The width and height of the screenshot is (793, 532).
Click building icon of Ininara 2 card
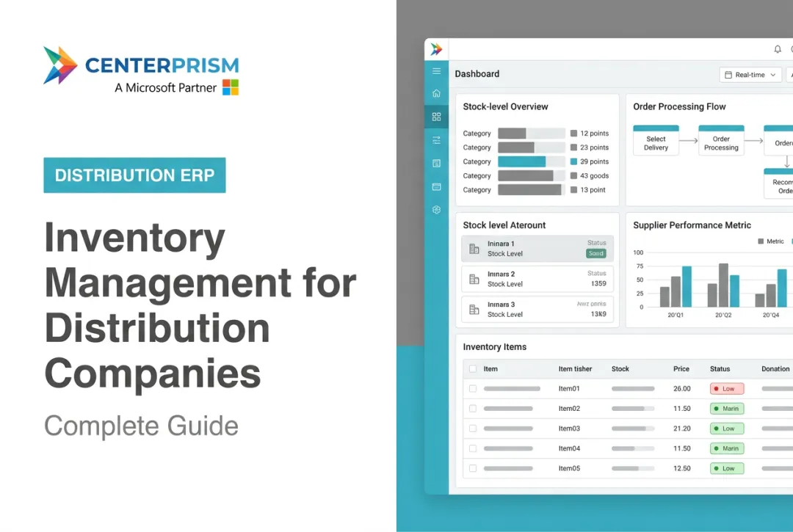pyautogui.click(x=474, y=279)
